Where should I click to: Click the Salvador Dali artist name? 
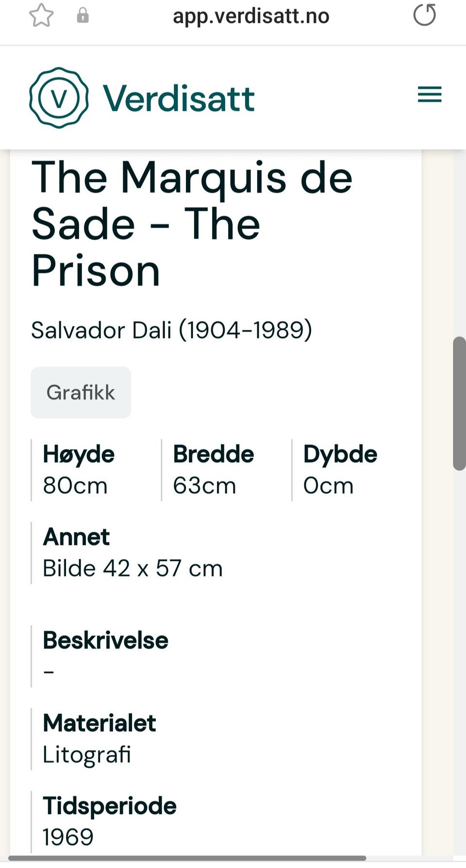tap(172, 330)
